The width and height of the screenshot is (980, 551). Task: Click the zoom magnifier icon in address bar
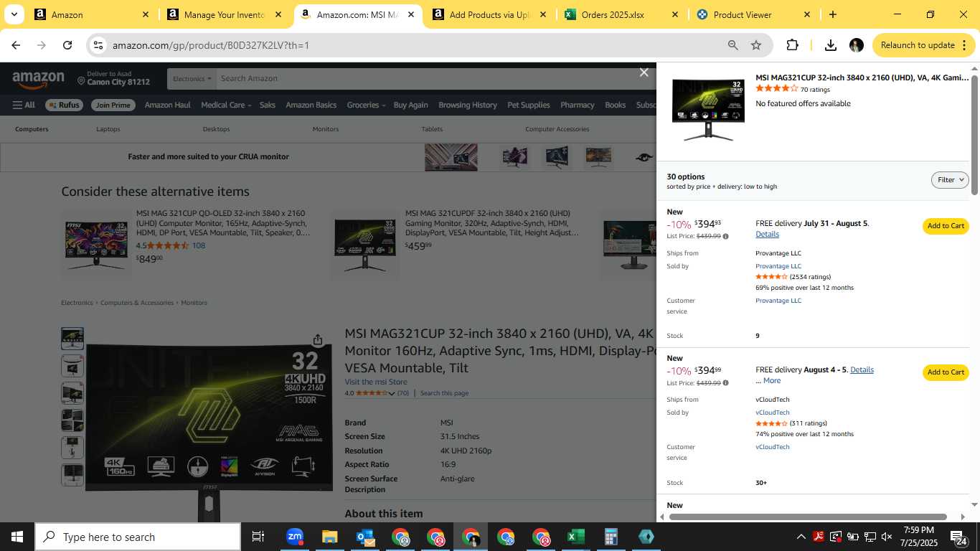[x=732, y=45]
